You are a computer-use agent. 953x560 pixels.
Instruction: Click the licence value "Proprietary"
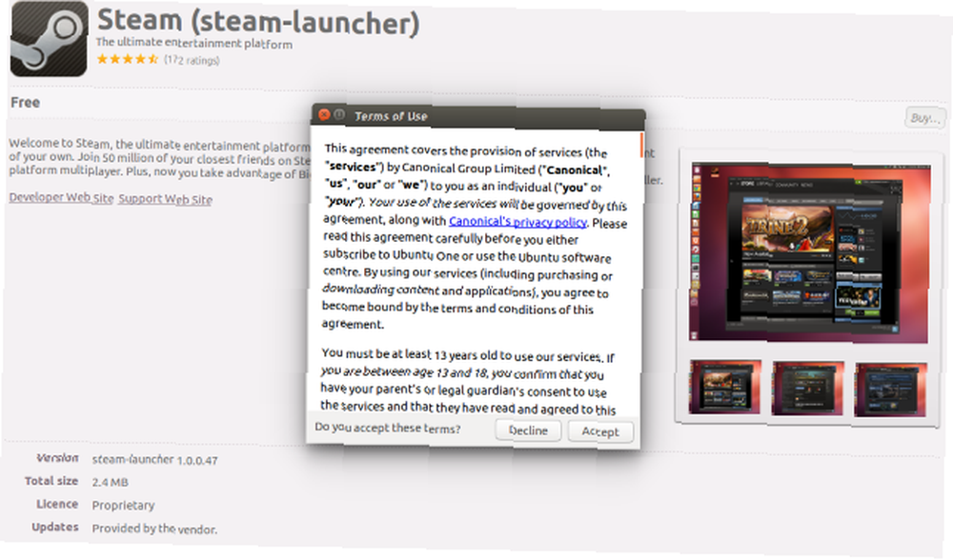(x=123, y=506)
